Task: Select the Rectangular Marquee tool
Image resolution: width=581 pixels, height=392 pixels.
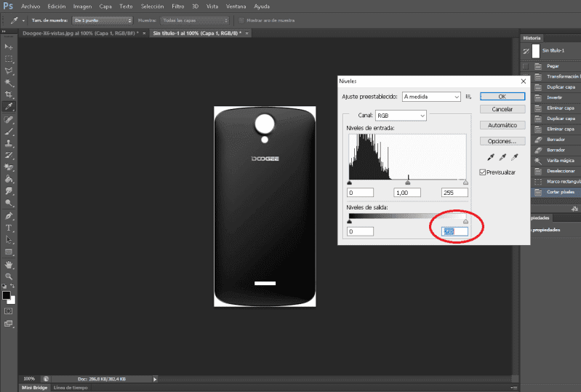Action: (9, 59)
